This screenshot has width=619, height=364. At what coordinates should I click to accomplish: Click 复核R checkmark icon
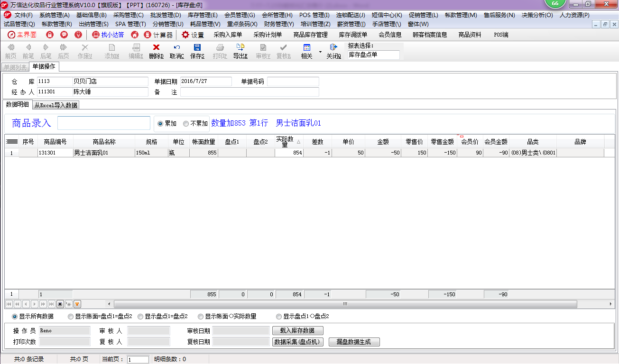click(x=283, y=47)
